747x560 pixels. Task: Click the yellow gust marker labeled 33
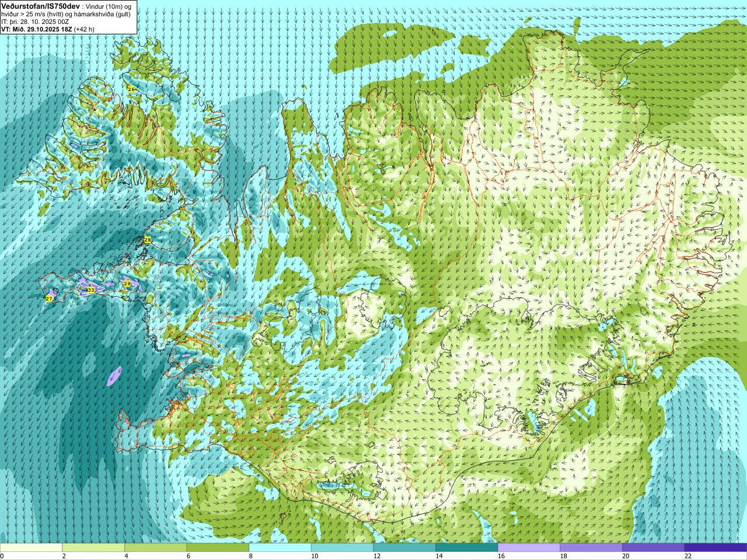tap(90, 289)
